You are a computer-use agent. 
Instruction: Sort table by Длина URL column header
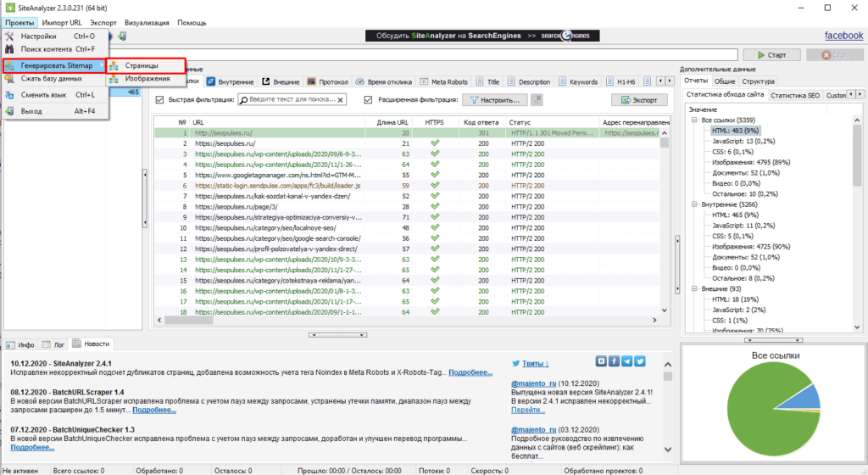click(392, 122)
